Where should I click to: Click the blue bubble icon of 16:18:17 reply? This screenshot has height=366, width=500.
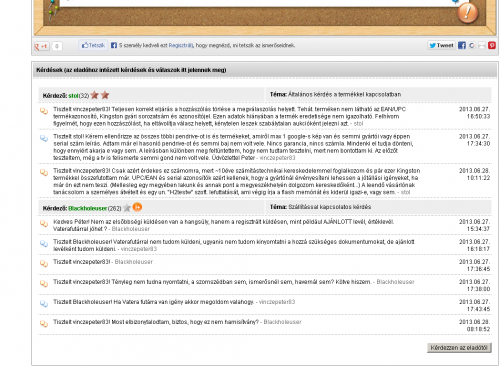(x=44, y=243)
